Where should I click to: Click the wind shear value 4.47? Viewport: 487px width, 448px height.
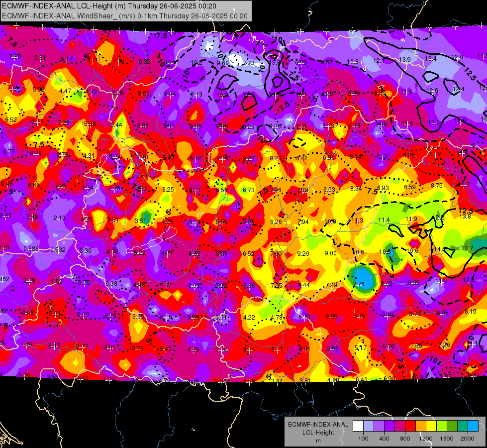65,91
